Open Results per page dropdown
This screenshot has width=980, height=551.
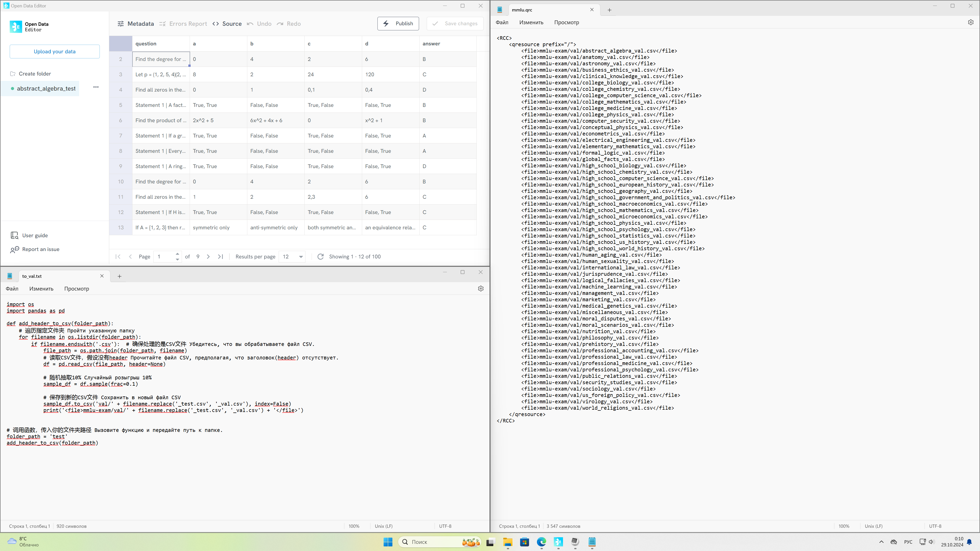click(292, 257)
